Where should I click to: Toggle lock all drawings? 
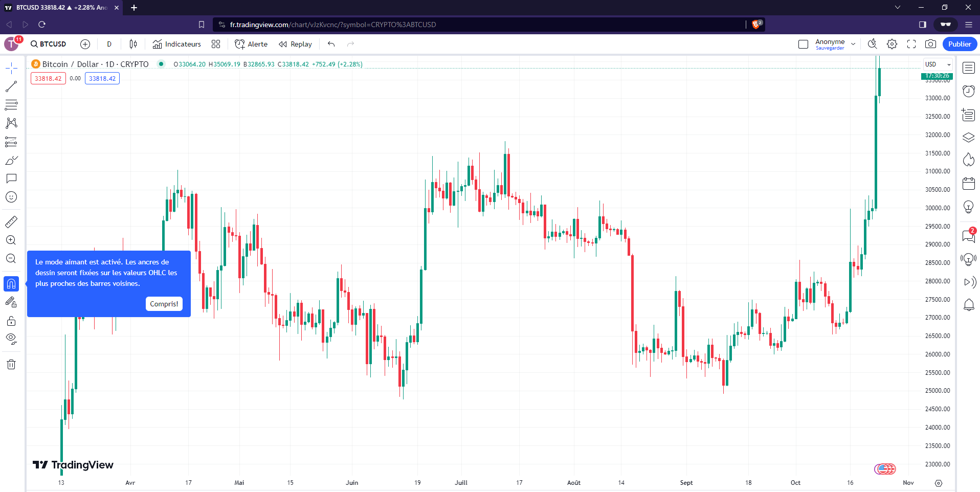[x=11, y=321]
